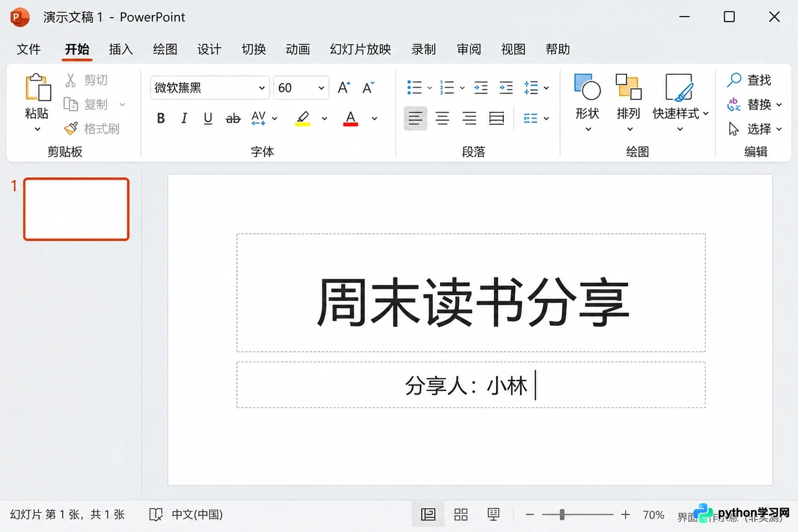Click the zoom in plus button

[x=626, y=515]
